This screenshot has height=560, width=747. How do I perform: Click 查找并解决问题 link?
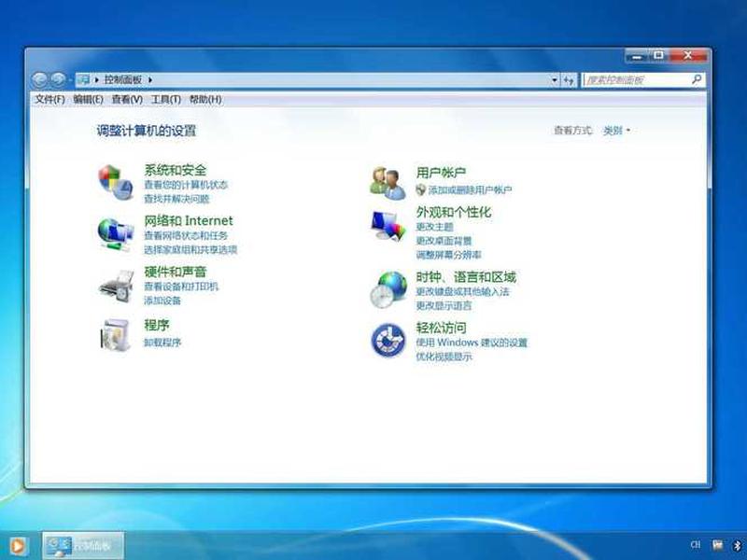click(176, 199)
